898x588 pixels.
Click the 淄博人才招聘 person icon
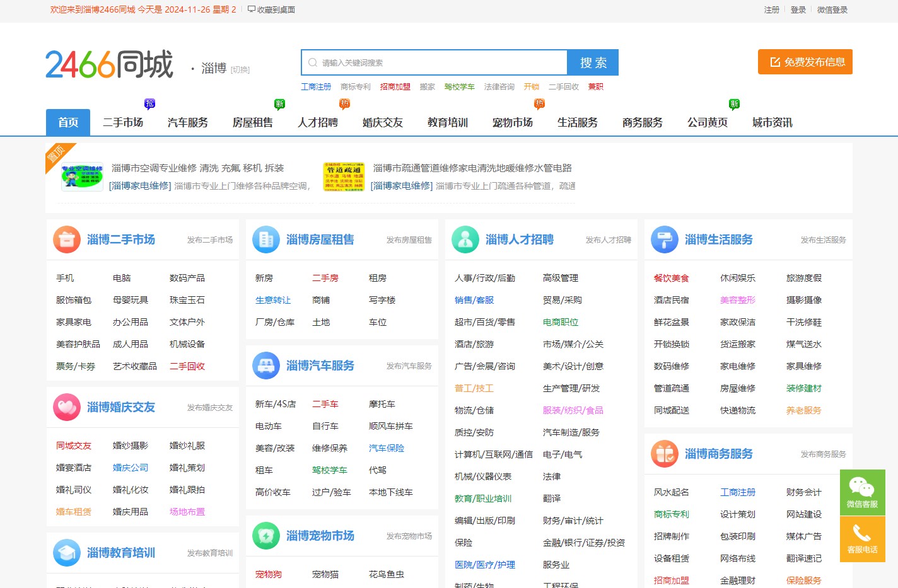465,239
